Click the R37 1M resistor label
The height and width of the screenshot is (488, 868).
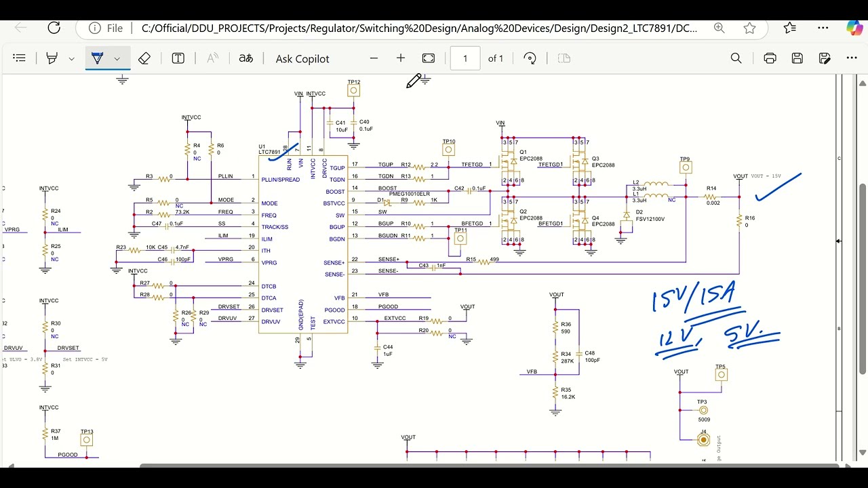coord(56,434)
